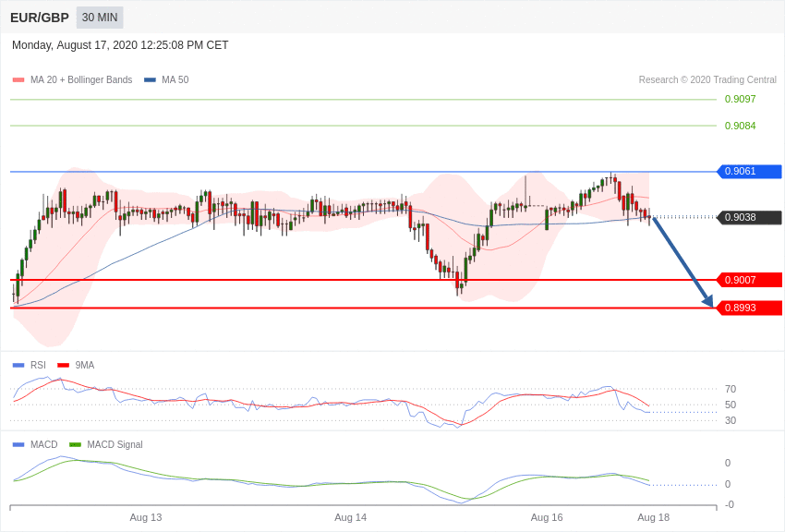Click the RSI 50 level label
785x532 pixels.
[x=731, y=405]
